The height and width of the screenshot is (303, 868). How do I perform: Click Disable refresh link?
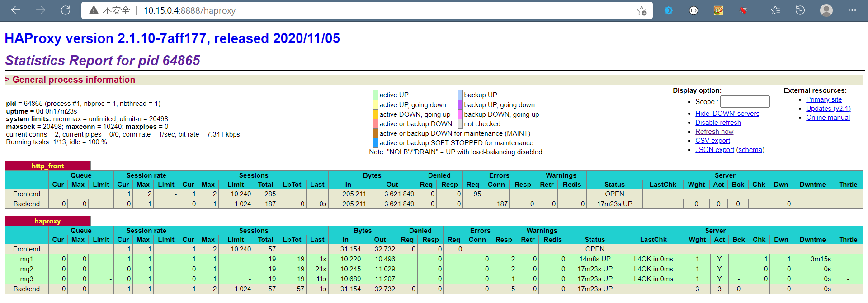718,123
